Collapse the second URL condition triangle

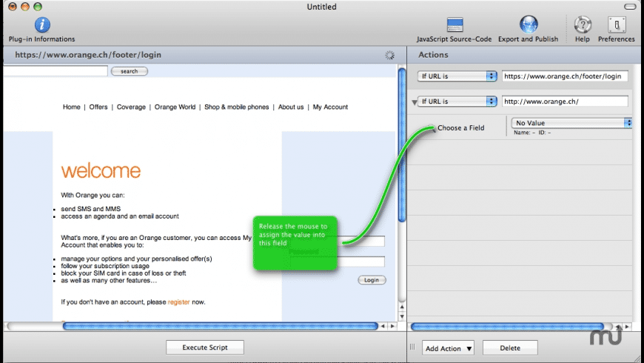pyautogui.click(x=414, y=102)
